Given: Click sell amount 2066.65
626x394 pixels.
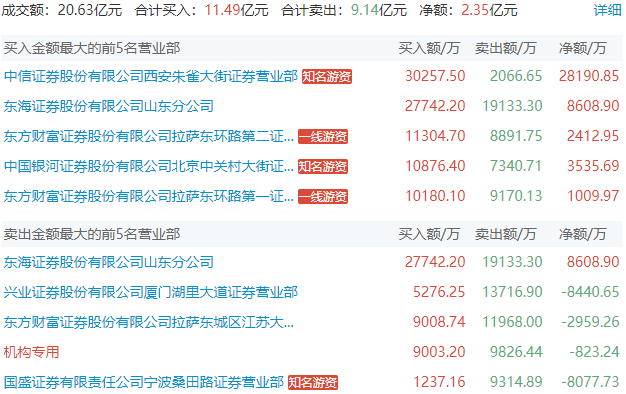Looking at the screenshot, I should pyautogui.click(x=516, y=76).
